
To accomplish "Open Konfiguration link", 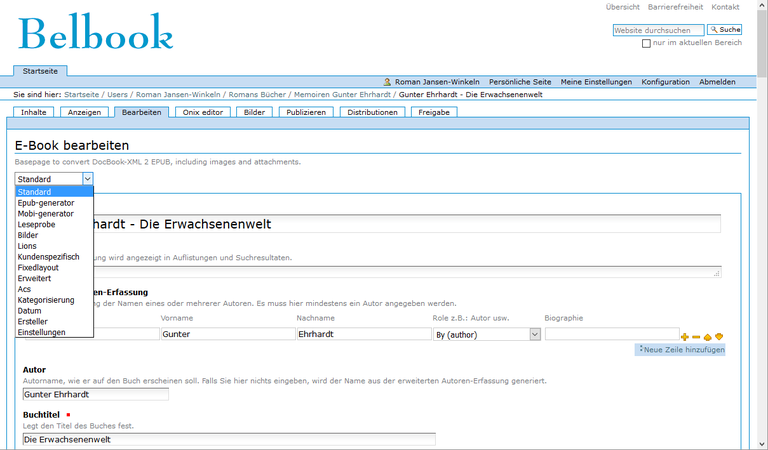I will pyautogui.click(x=666, y=82).
